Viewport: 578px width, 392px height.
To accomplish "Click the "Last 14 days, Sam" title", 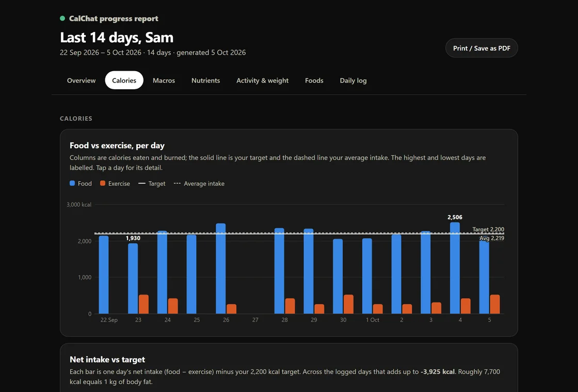I will 117,37.
